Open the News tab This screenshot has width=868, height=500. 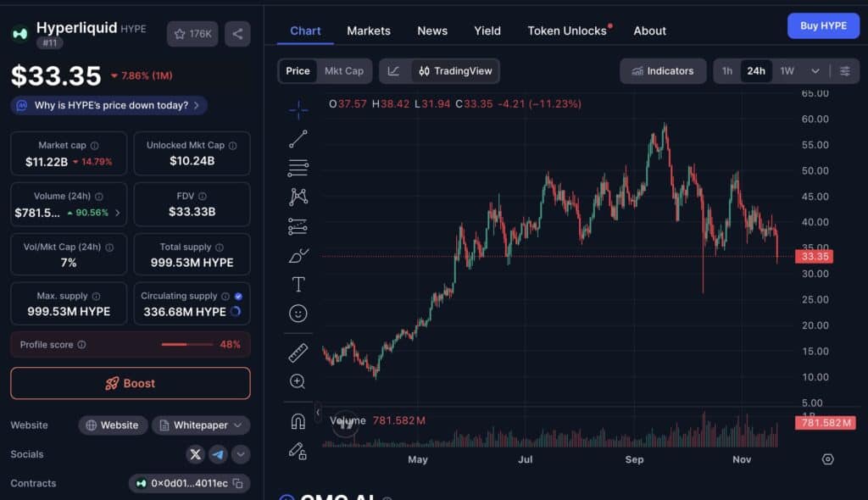pos(432,31)
